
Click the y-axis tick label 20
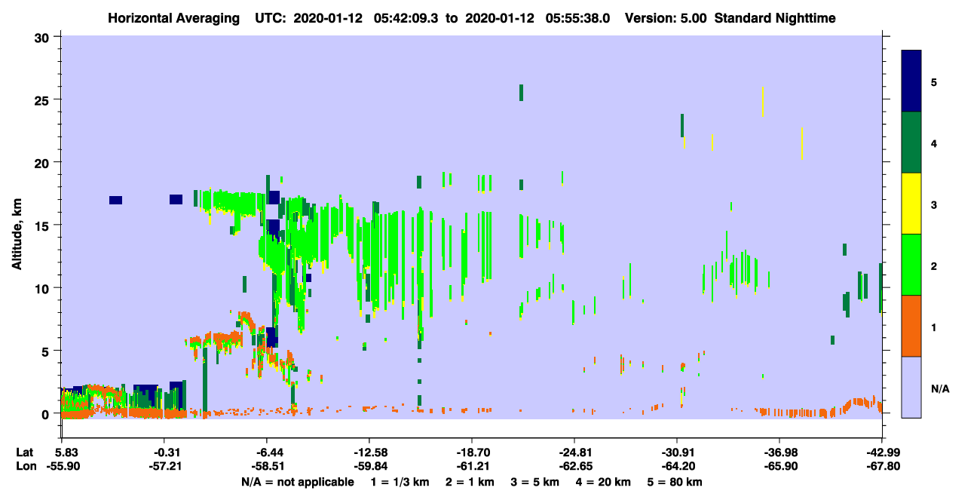coord(44,162)
